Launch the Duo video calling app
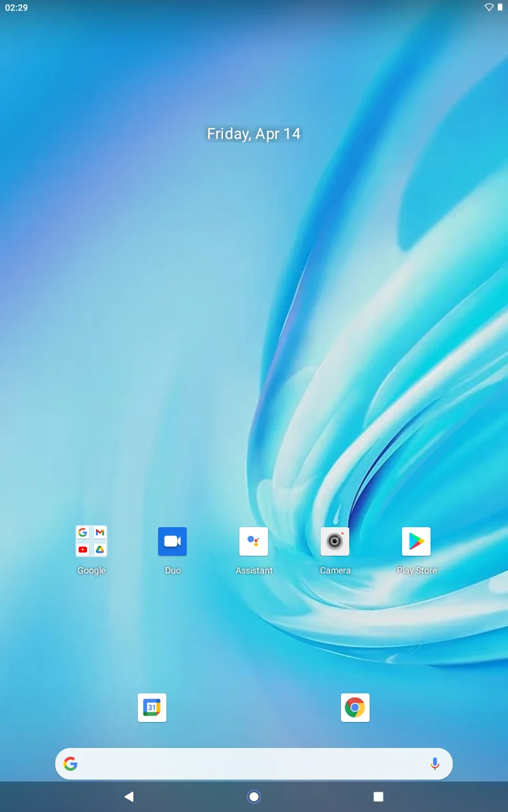The height and width of the screenshot is (812, 508). point(173,541)
